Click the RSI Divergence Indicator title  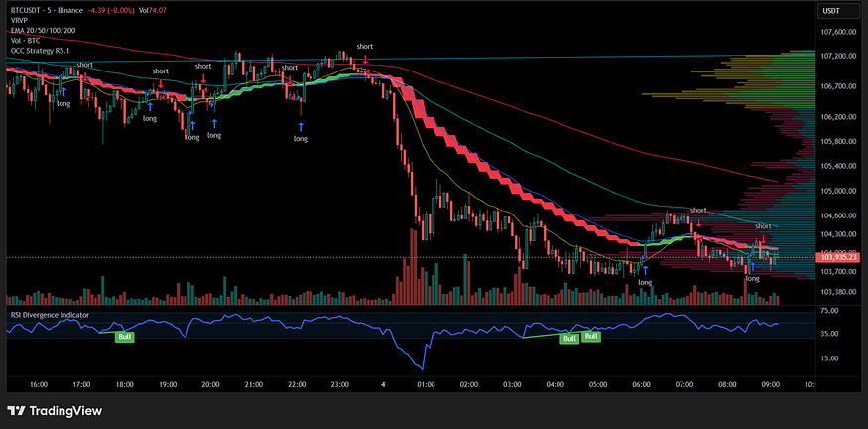coord(50,315)
